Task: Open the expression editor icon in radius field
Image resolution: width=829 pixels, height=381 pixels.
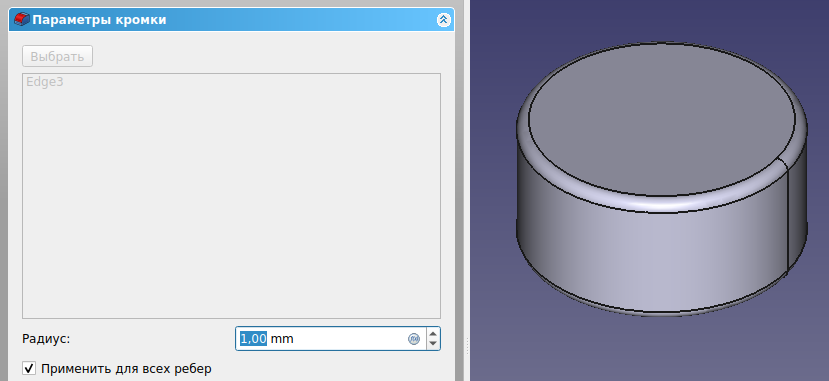Action: coord(414,339)
